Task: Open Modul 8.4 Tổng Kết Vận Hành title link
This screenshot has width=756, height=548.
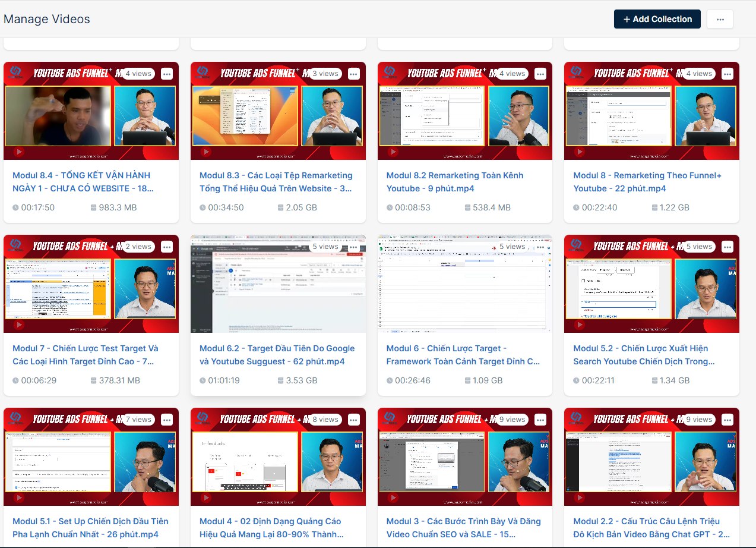Action: (82, 182)
